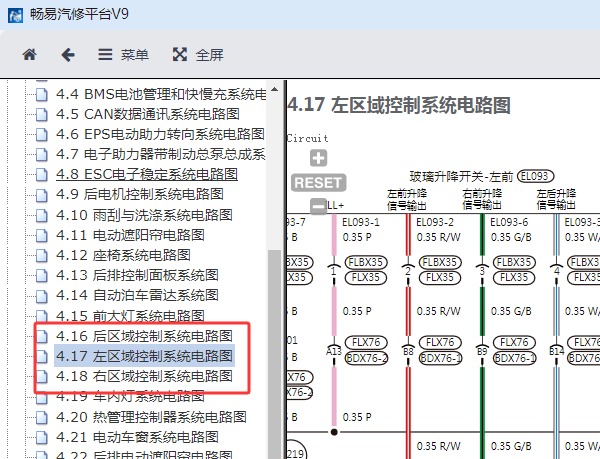Zoom out with the minus button

[x=318, y=206]
